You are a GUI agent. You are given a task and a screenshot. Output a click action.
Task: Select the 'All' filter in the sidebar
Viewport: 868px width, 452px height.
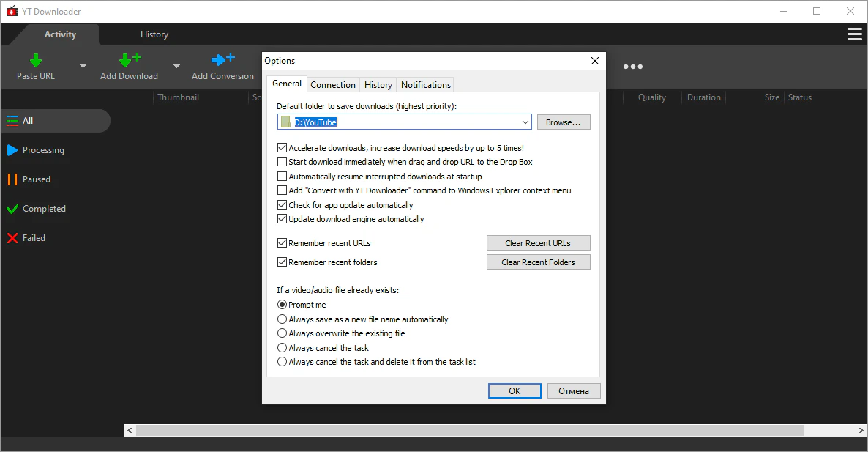click(29, 120)
